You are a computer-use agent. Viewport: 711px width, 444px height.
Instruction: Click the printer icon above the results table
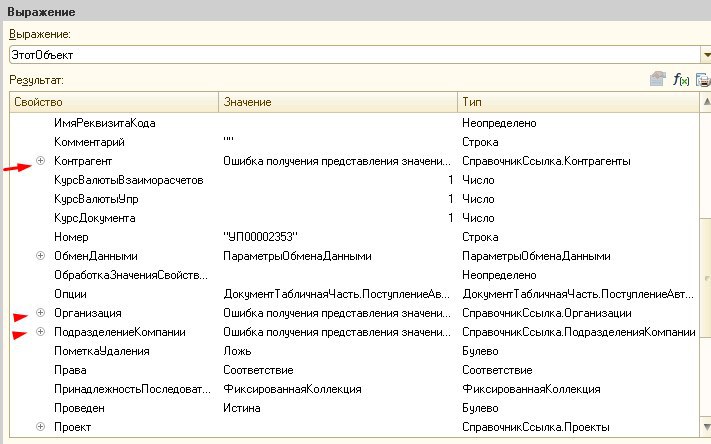click(703, 80)
